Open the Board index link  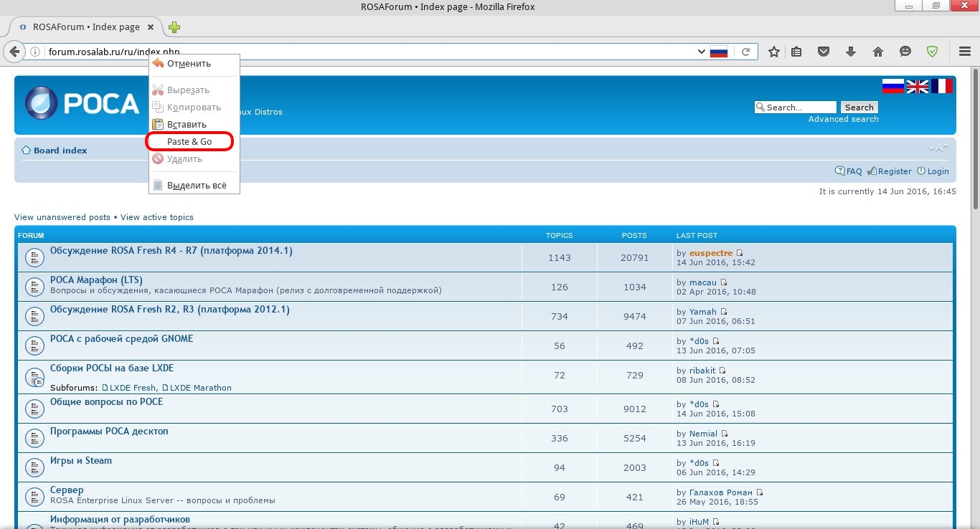tap(60, 151)
